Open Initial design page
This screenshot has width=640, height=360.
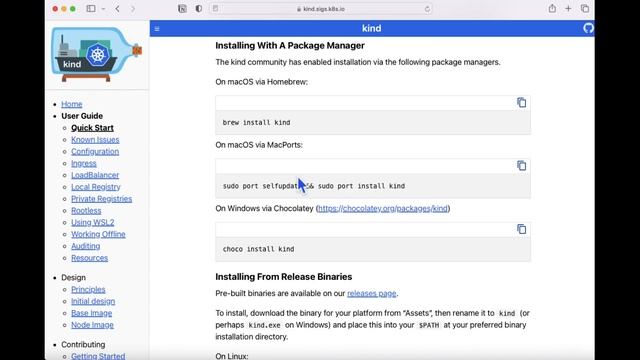93,301
